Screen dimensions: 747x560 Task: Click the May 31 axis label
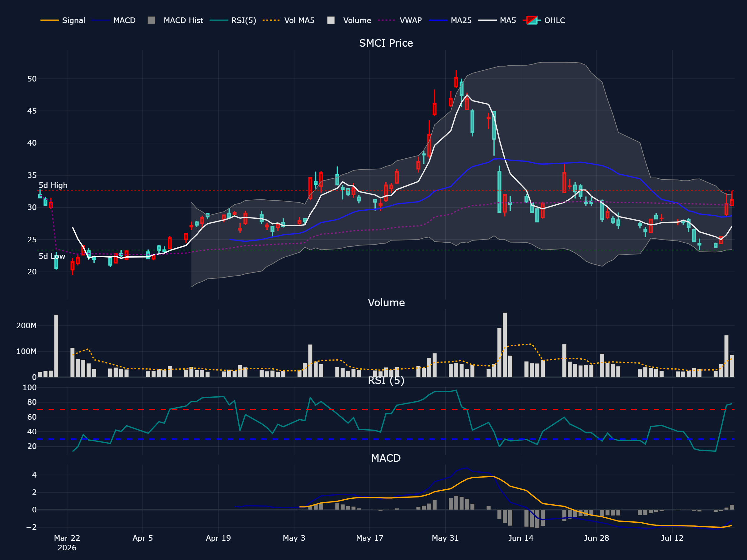[445, 538]
